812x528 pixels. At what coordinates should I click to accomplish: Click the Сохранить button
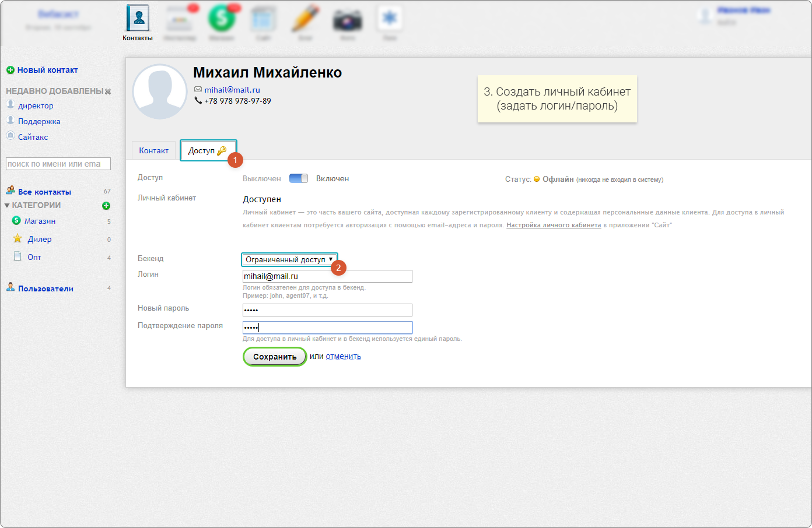pos(275,357)
